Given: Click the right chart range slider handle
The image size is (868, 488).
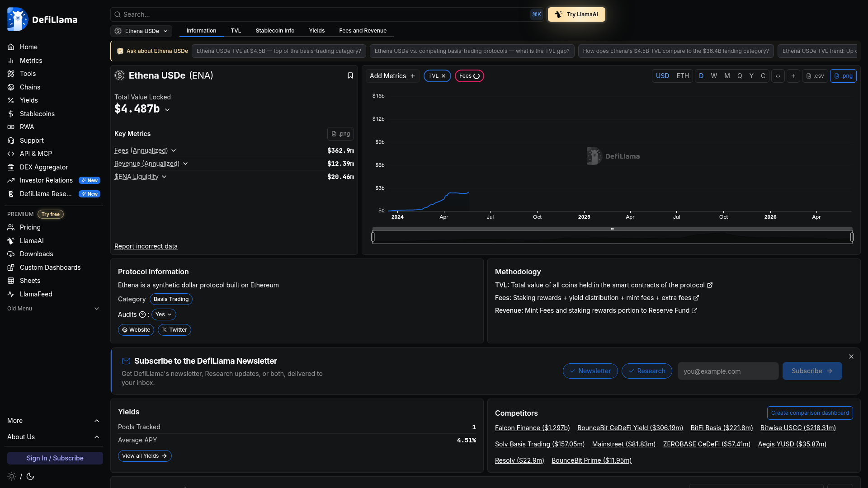Looking at the screenshot, I should tap(852, 237).
